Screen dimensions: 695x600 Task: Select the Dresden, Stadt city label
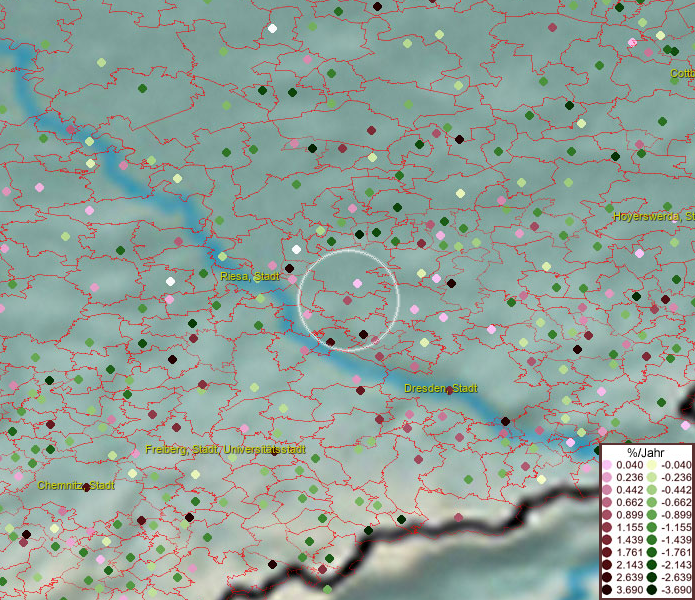click(441, 389)
